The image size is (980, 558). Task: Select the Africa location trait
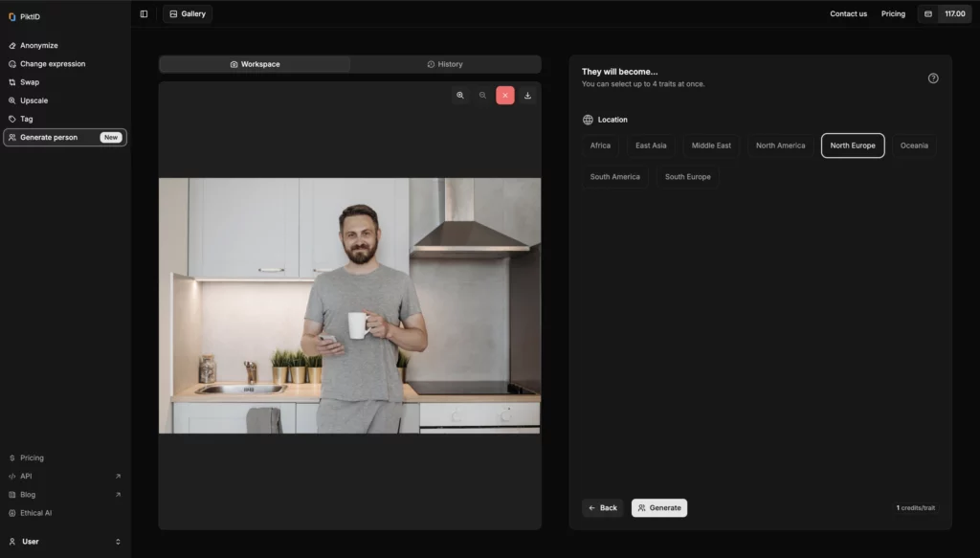[x=600, y=145]
